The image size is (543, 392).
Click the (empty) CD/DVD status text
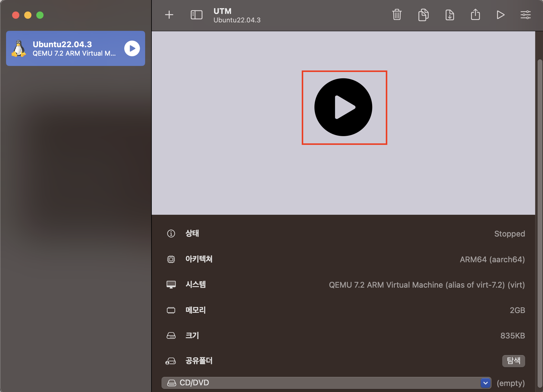[511, 383]
